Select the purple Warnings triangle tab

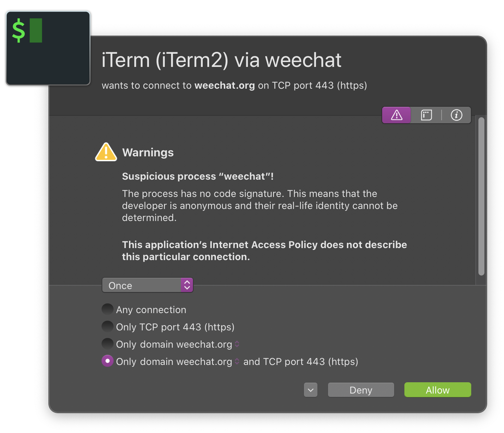396,115
